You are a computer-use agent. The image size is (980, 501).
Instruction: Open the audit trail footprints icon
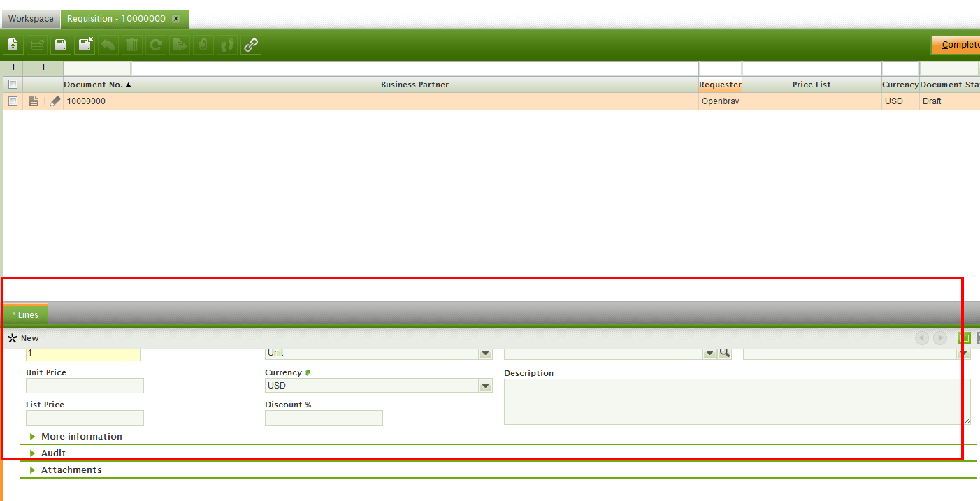pos(227,45)
